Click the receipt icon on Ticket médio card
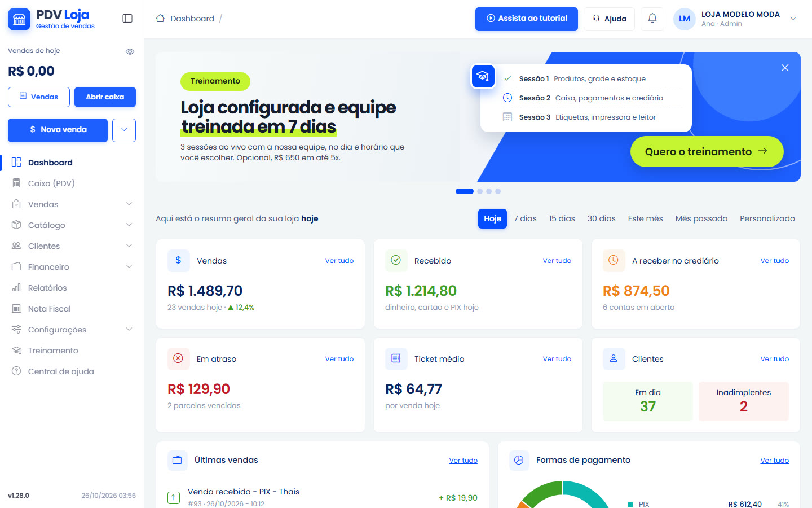This screenshot has height=508, width=812. [x=396, y=358]
